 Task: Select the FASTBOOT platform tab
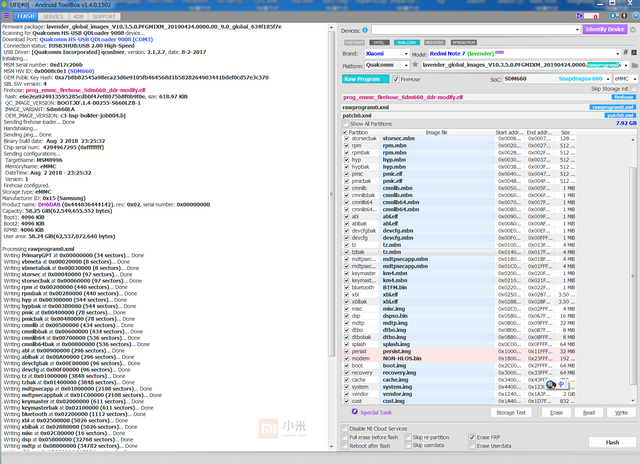coord(354,42)
